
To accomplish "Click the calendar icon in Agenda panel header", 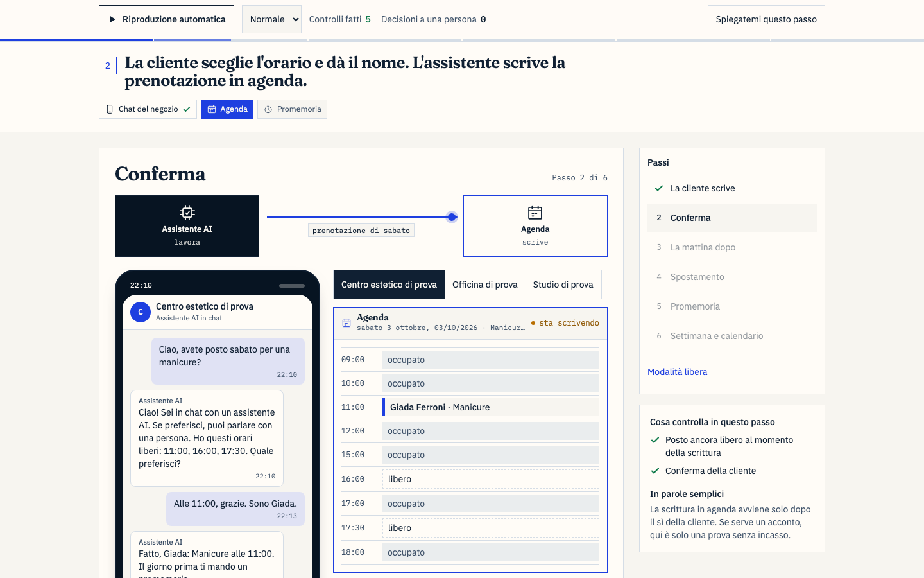I will click(x=346, y=323).
